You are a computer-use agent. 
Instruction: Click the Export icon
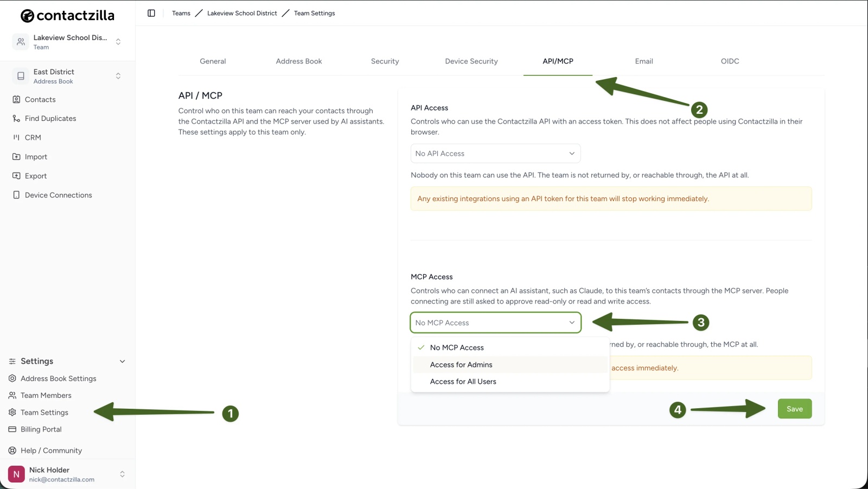pyautogui.click(x=16, y=176)
